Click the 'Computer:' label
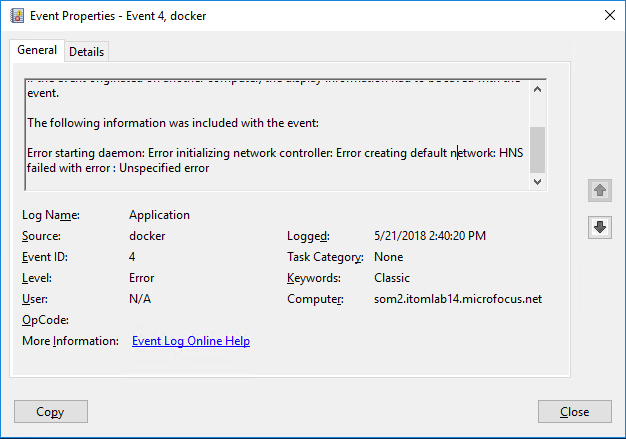 (315, 299)
